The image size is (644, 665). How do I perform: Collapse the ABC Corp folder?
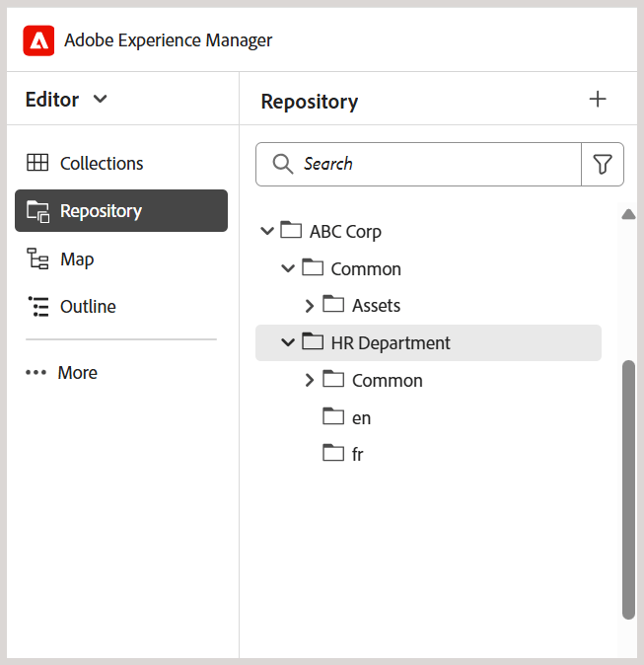[266, 232]
